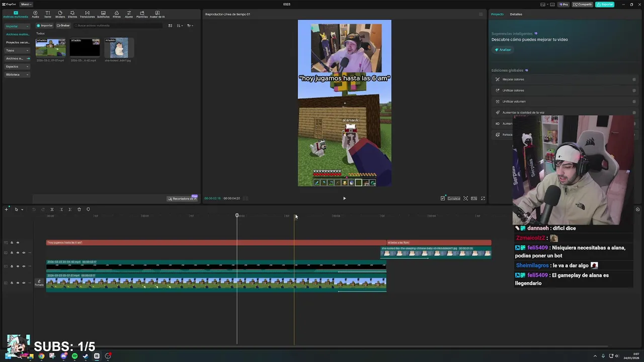The image size is (644, 362).
Task: Open the player panel options menu
Action: pos(481,14)
